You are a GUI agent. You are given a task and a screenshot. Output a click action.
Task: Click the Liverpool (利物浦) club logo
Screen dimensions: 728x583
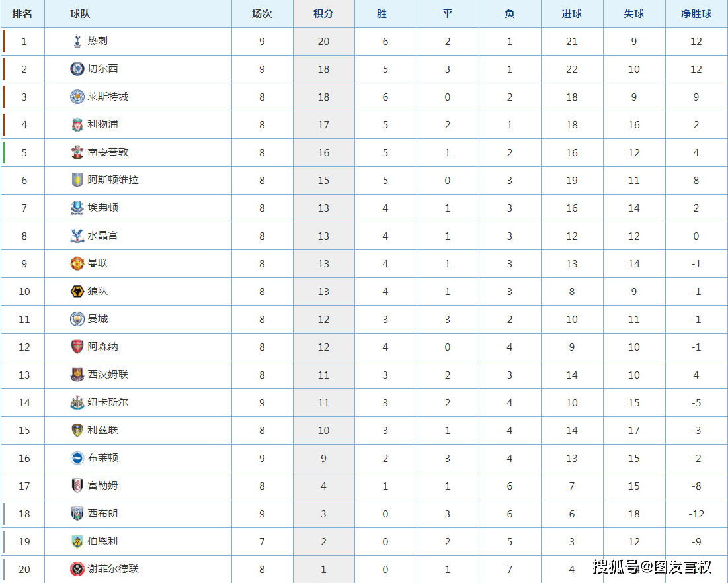click(x=77, y=124)
